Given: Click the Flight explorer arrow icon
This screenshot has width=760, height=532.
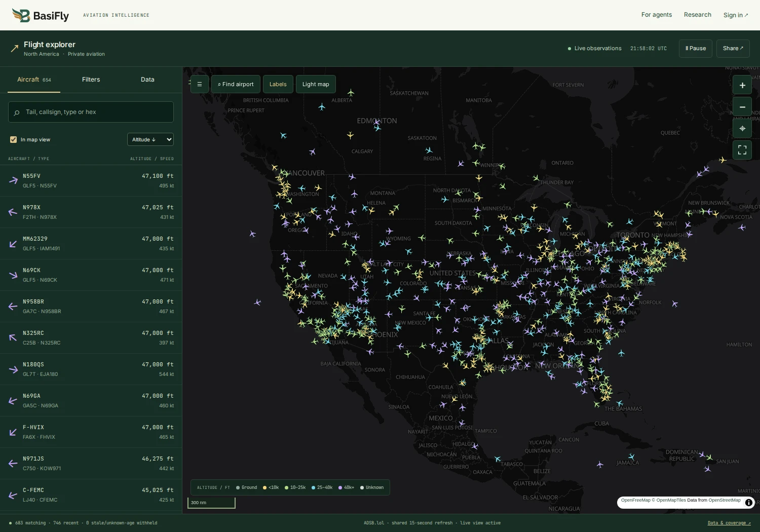Looking at the screenshot, I should 15,49.
